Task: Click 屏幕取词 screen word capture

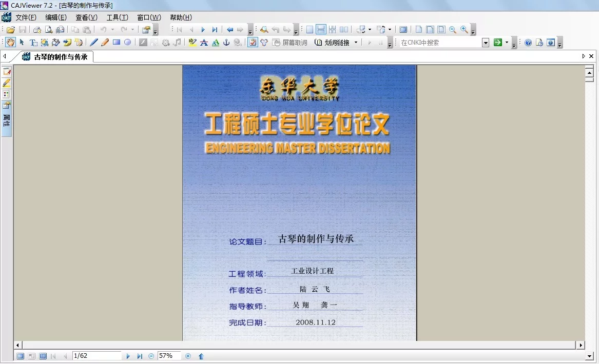Action: [x=290, y=43]
